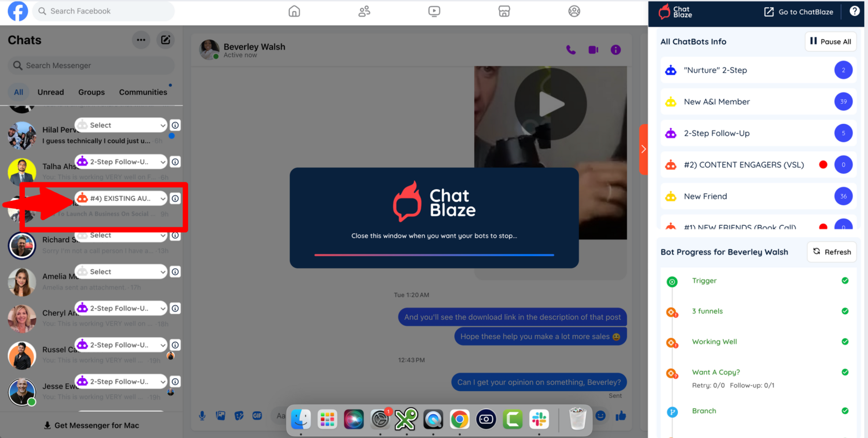
Task: Compose a new message in Chats
Action: pos(165,40)
